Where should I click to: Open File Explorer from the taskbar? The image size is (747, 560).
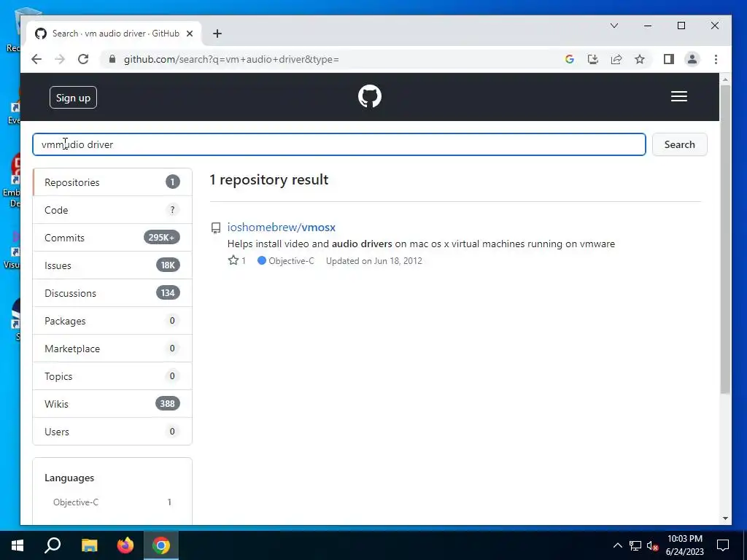click(89, 545)
